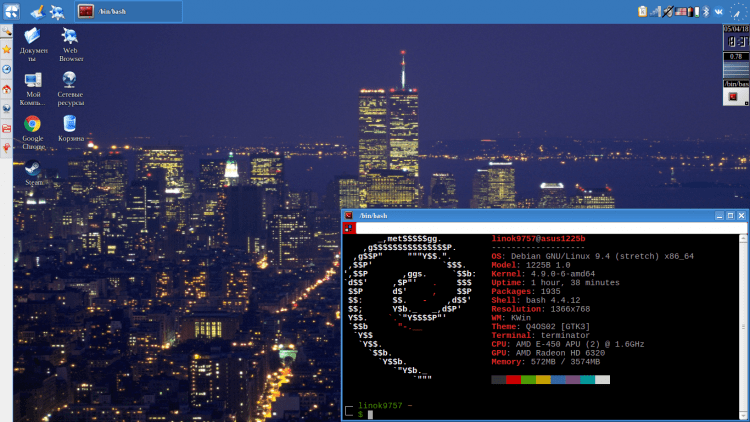Image resolution: width=750 pixels, height=422 pixels.
Task: Open the Google Chrome desktop icon
Action: click(32, 124)
